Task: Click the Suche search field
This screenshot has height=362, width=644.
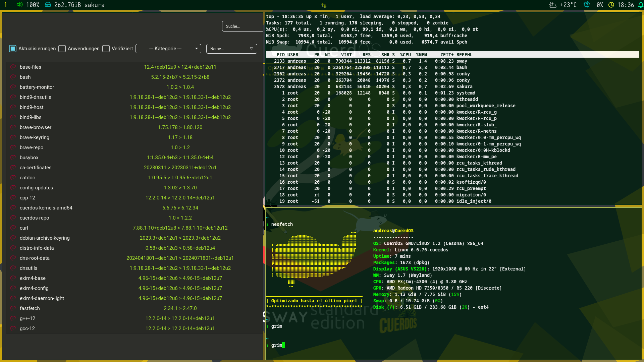Action: point(241,26)
